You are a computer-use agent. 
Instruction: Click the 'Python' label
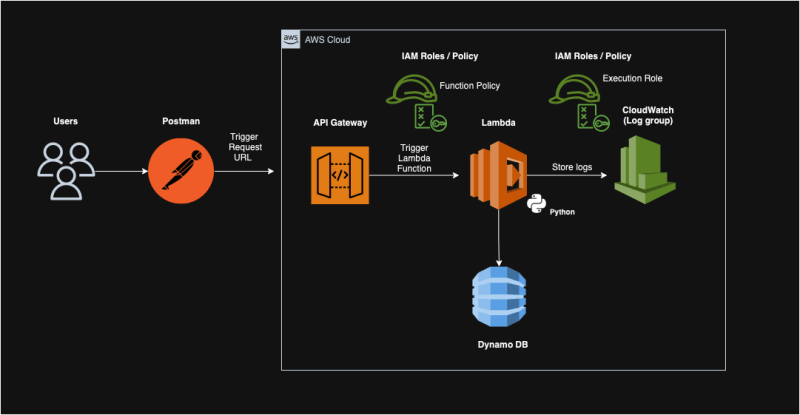click(562, 212)
